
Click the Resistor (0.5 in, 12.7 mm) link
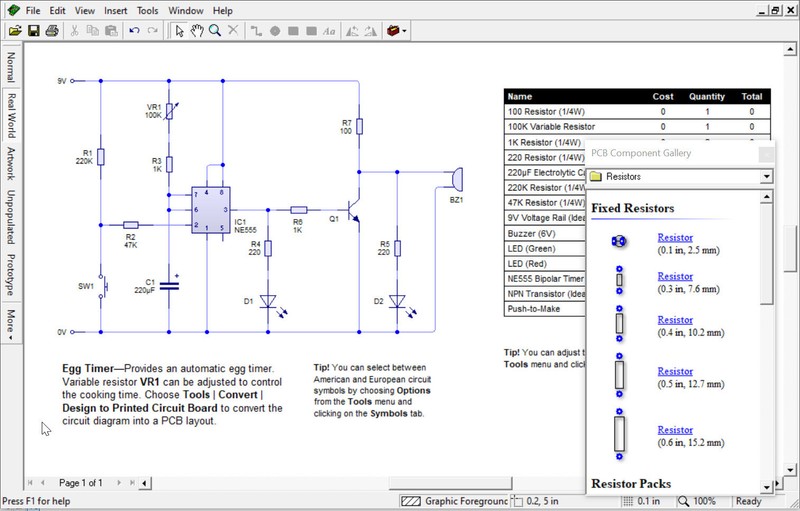tap(675, 372)
